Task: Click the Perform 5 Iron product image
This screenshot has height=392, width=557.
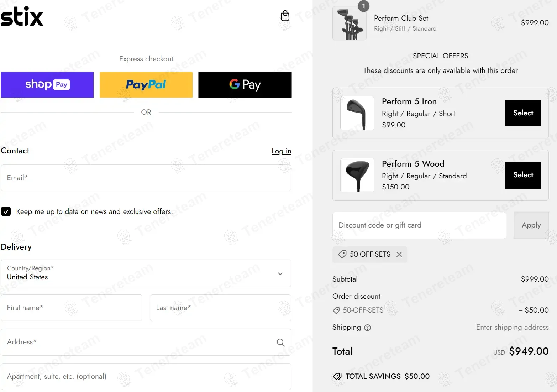Action: tap(357, 113)
